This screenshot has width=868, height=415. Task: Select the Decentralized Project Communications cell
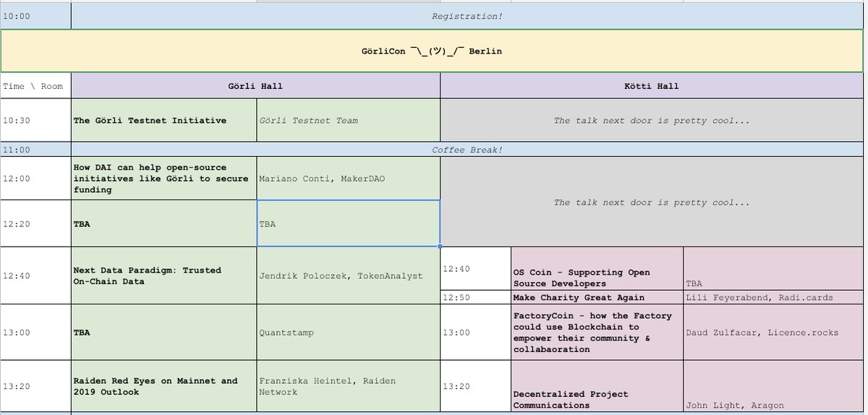coord(597,386)
